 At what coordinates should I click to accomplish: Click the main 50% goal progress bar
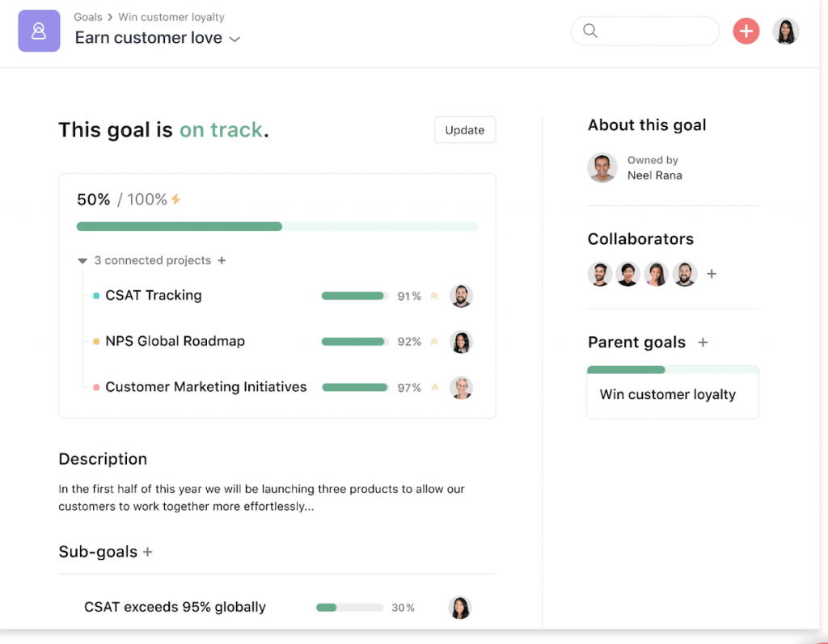click(277, 227)
